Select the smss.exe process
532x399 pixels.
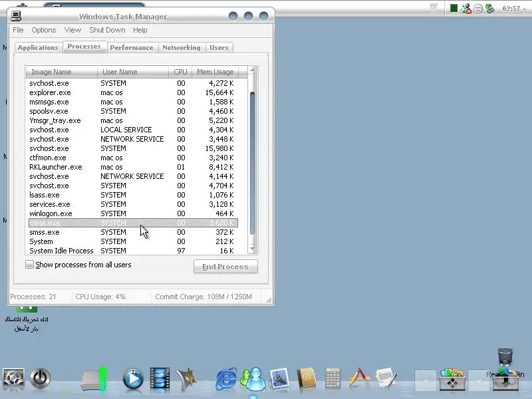[x=134, y=232]
